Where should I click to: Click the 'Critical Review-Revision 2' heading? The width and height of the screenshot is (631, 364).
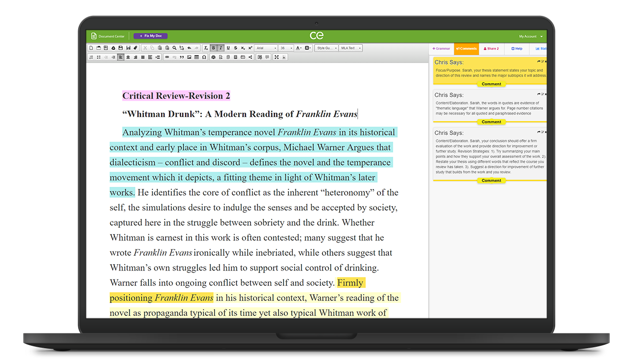(x=176, y=96)
